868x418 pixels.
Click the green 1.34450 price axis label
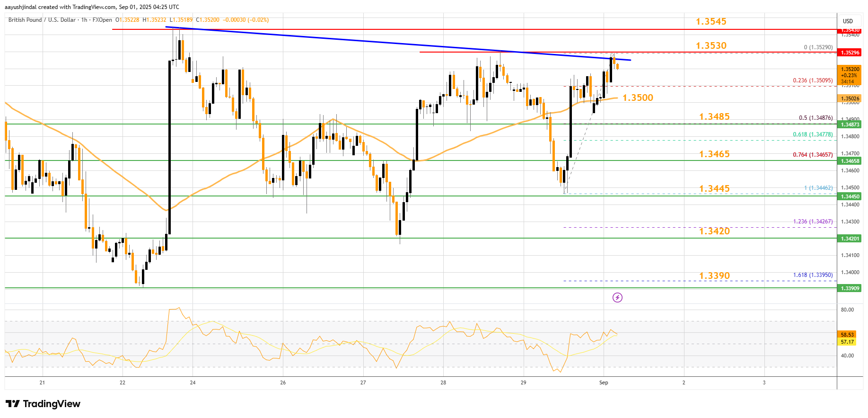click(850, 196)
